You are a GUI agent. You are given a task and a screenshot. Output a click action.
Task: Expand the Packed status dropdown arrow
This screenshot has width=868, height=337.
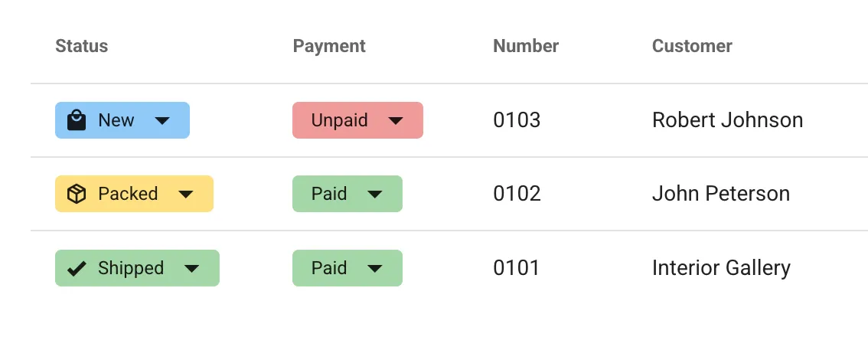pos(185,195)
